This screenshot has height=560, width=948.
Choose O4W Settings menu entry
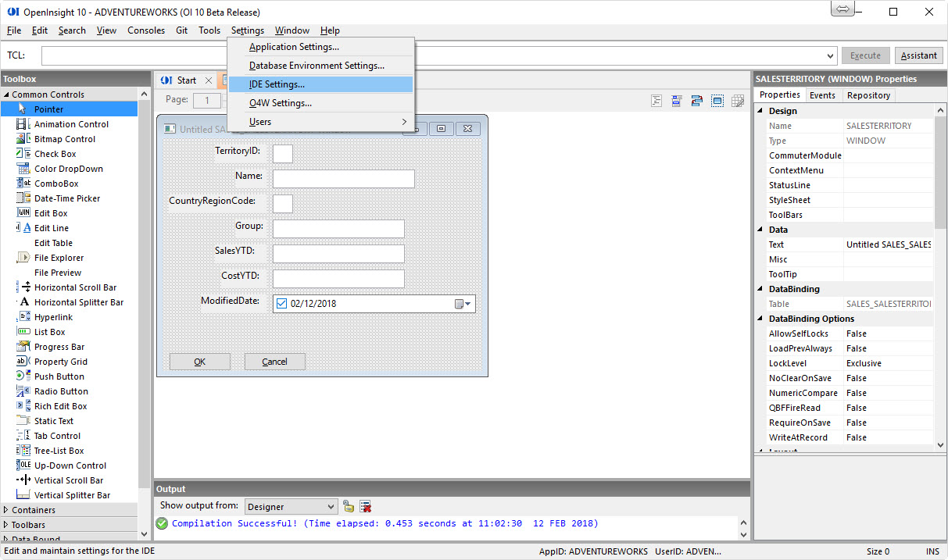click(x=320, y=103)
